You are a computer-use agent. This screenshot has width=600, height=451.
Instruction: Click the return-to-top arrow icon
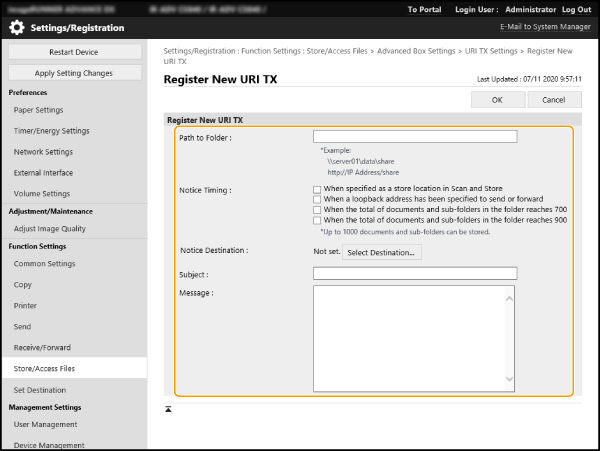point(169,409)
